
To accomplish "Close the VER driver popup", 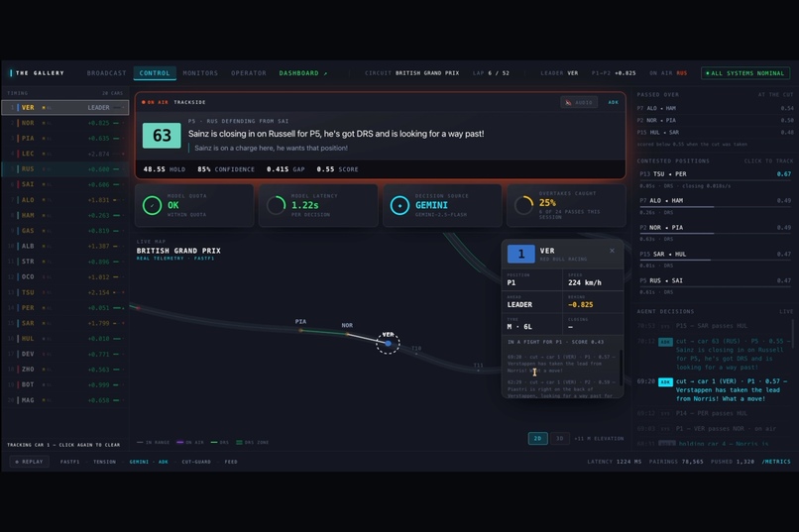I will click(x=612, y=251).
